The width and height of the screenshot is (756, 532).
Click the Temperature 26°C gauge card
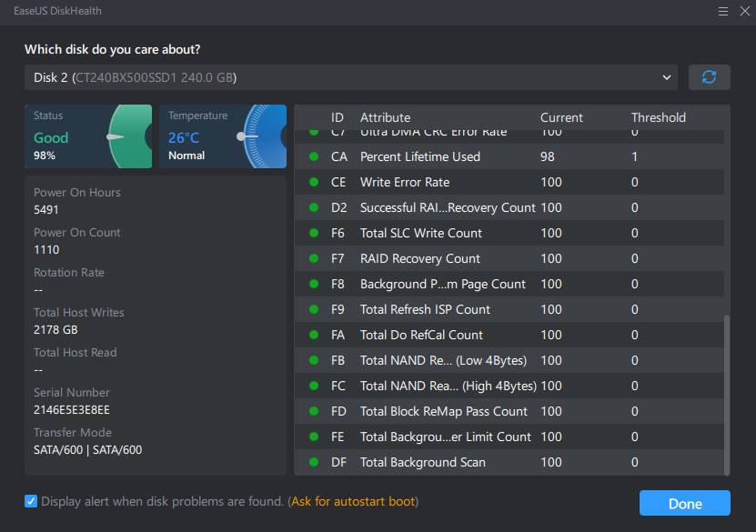pos(223,136)
